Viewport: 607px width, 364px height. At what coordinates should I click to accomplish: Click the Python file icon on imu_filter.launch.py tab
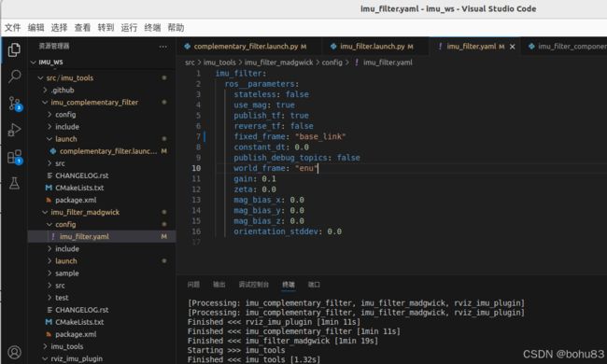coord(333,46)
